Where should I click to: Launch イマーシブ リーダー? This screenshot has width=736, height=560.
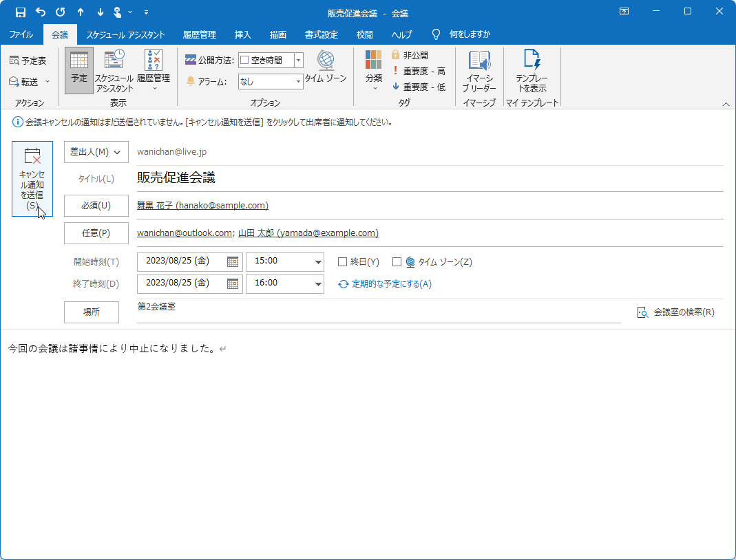point(479,72)
